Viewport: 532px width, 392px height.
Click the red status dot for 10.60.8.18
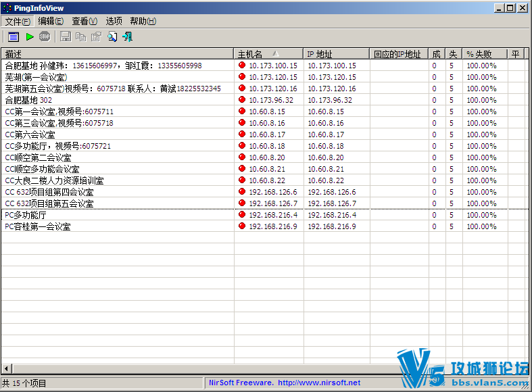click(242, 146)
